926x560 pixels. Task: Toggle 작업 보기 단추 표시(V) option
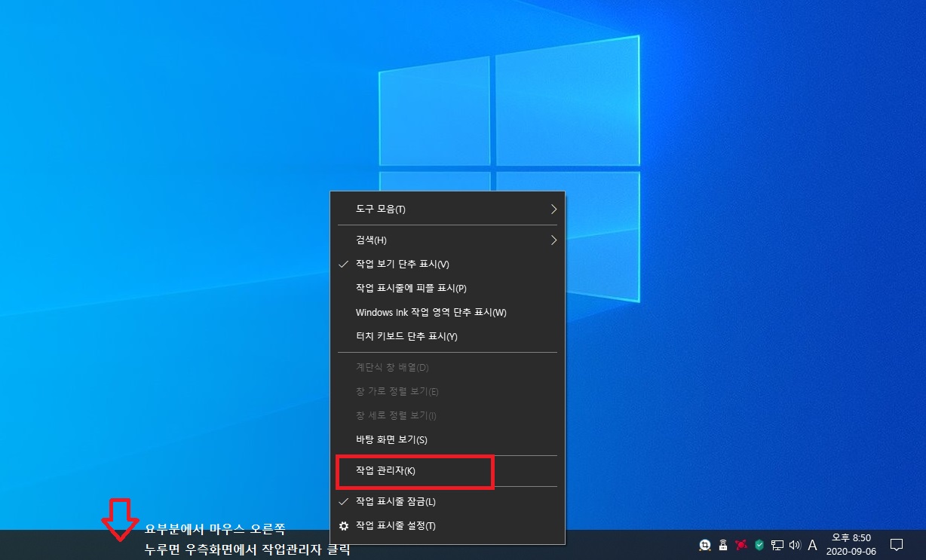click(x=448, y=264)
